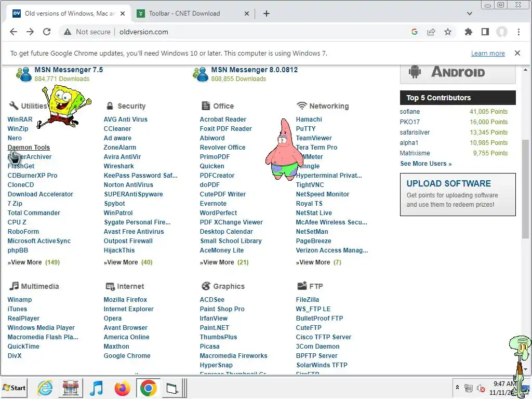Open Acrobat Reader link
Viewport: 532px width, 399px height.
tap(223, 119)
